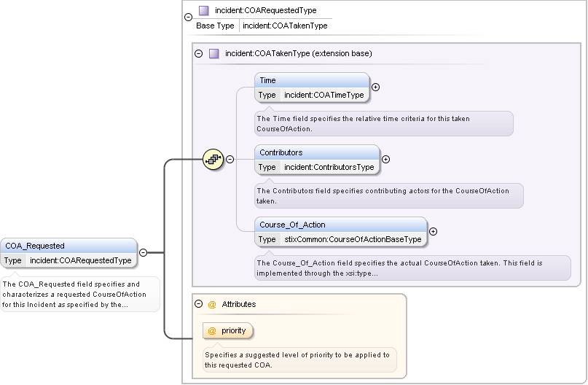
Task: Expand the Contributors element
Action: coord(386,159)
